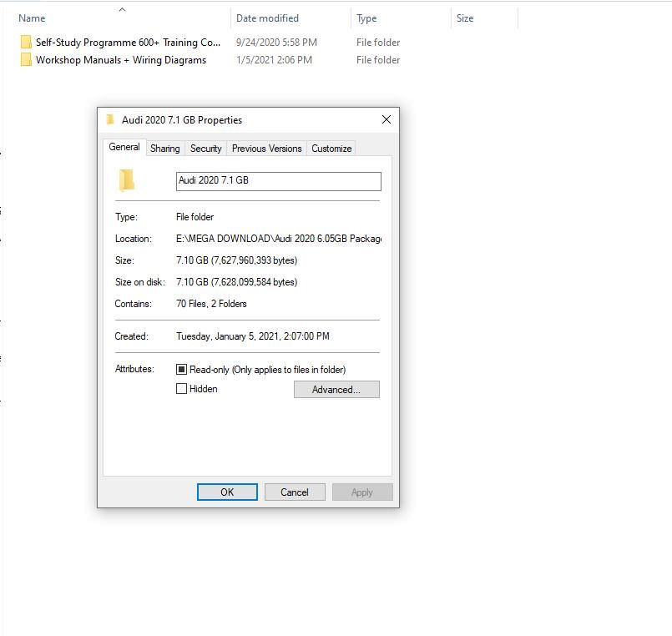
Task: Sort by Date modified column header
Action: pos(267,18)
